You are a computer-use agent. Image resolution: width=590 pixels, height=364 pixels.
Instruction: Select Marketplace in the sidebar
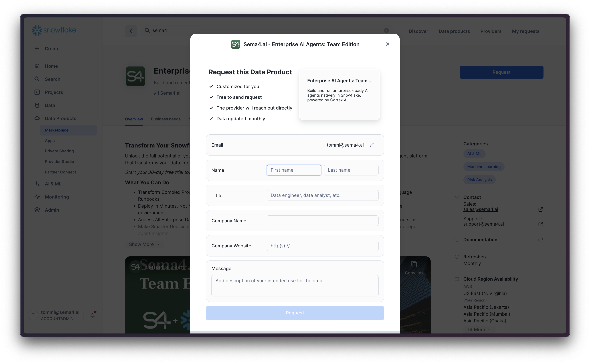coord(68,130)
